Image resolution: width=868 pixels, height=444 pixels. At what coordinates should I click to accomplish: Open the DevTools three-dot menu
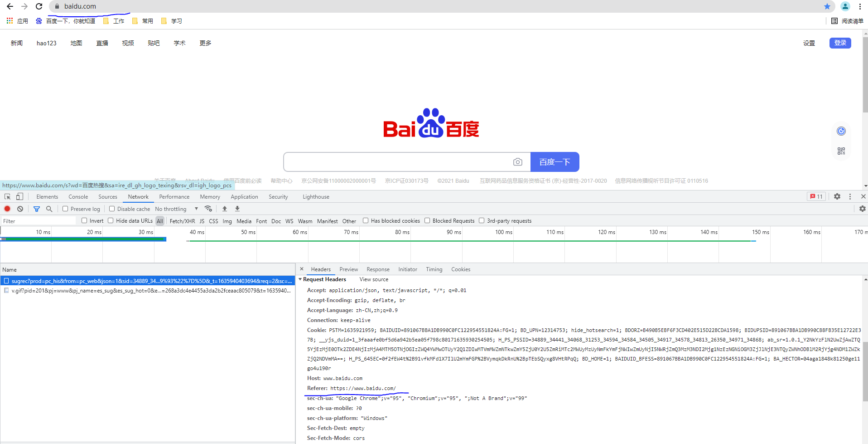(x=850, y=196)
